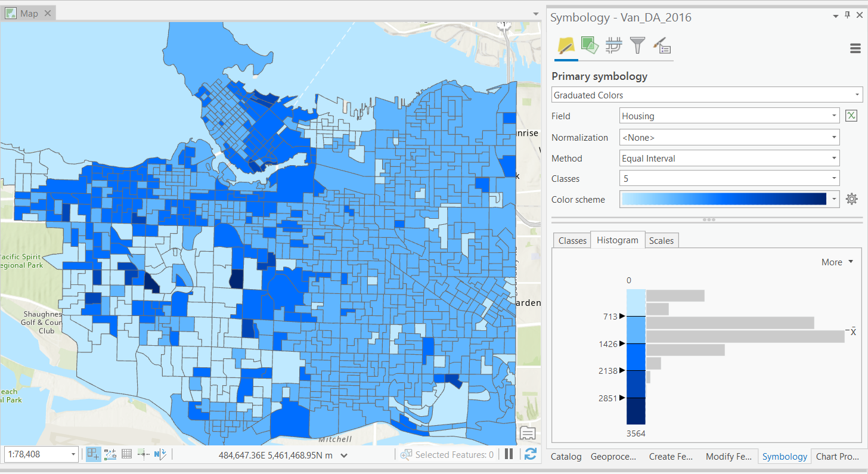Open the map scale dropdown 1:78,408
The width and height of the screenshot is (868, 474).
73,455
